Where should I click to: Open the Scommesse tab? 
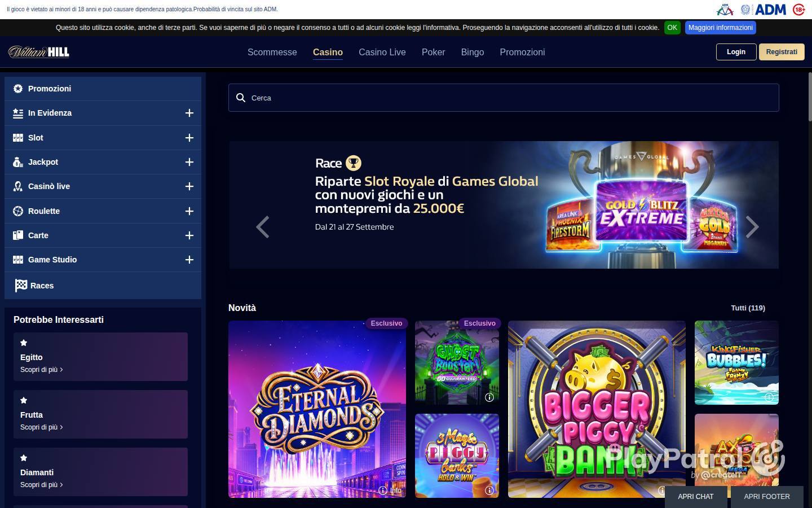click(272, 52)
